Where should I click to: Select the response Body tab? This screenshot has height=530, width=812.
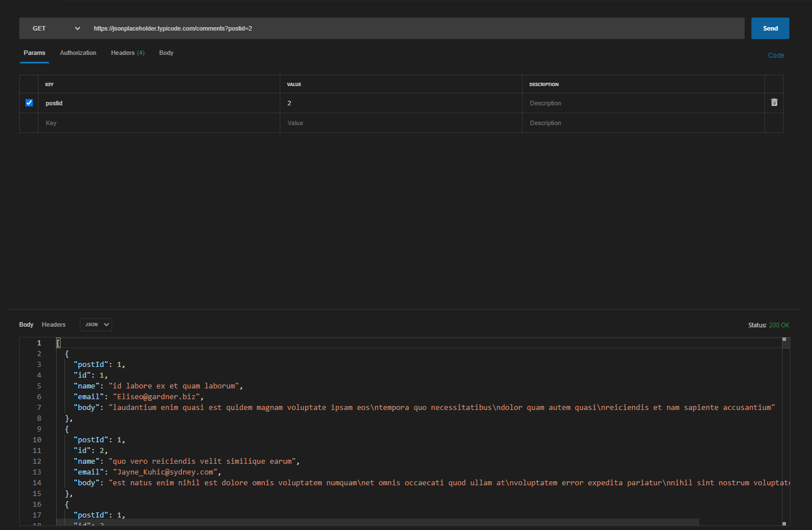tap(26, 324)
